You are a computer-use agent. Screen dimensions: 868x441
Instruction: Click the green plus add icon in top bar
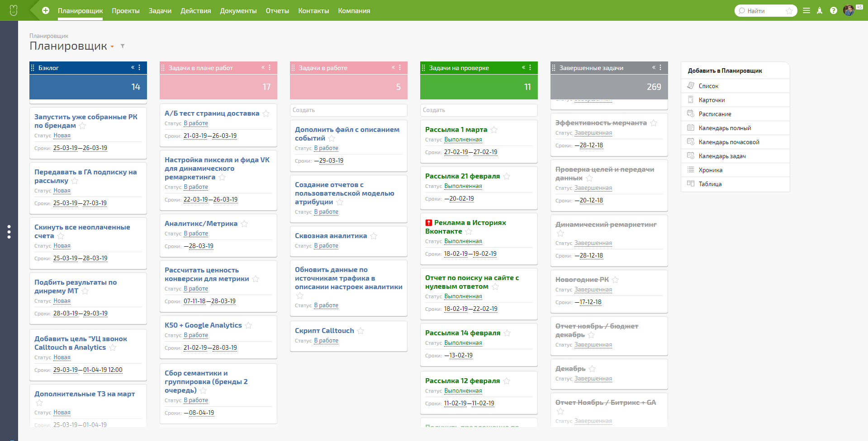click(46, 10)
